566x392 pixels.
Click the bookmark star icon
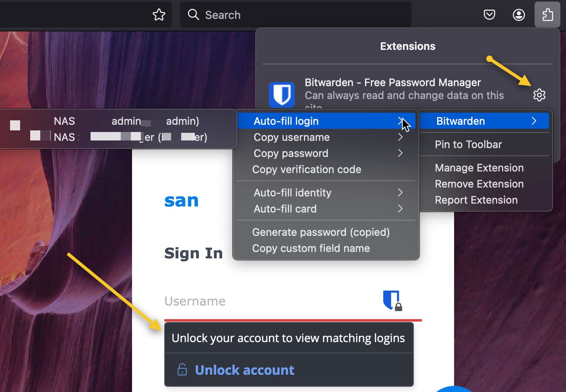point(159,15)
